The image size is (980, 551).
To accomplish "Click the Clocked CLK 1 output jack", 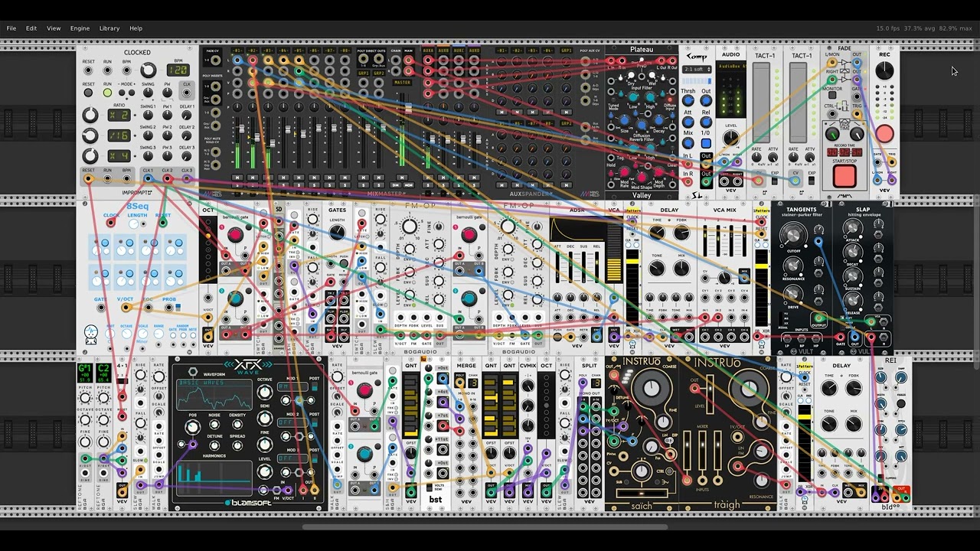I will coord(148,178).
